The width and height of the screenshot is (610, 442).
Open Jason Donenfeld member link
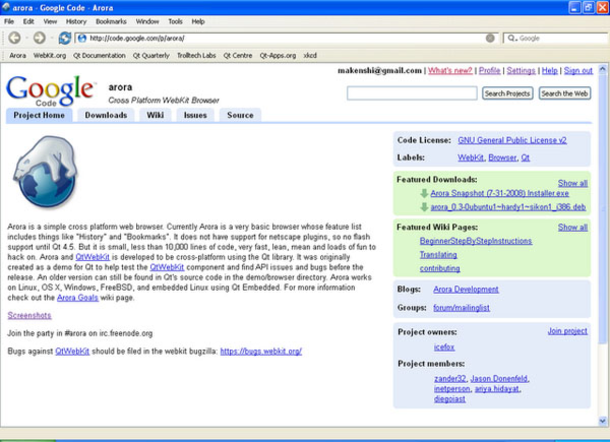(x=499, y=378)
